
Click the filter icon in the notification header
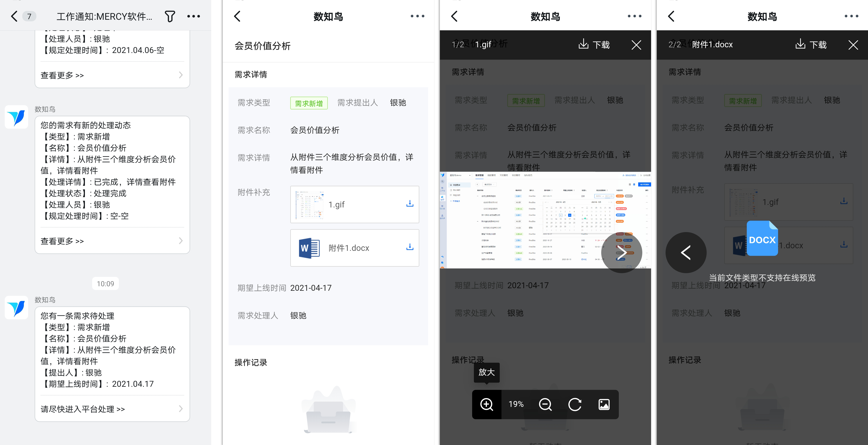point(170,16)
